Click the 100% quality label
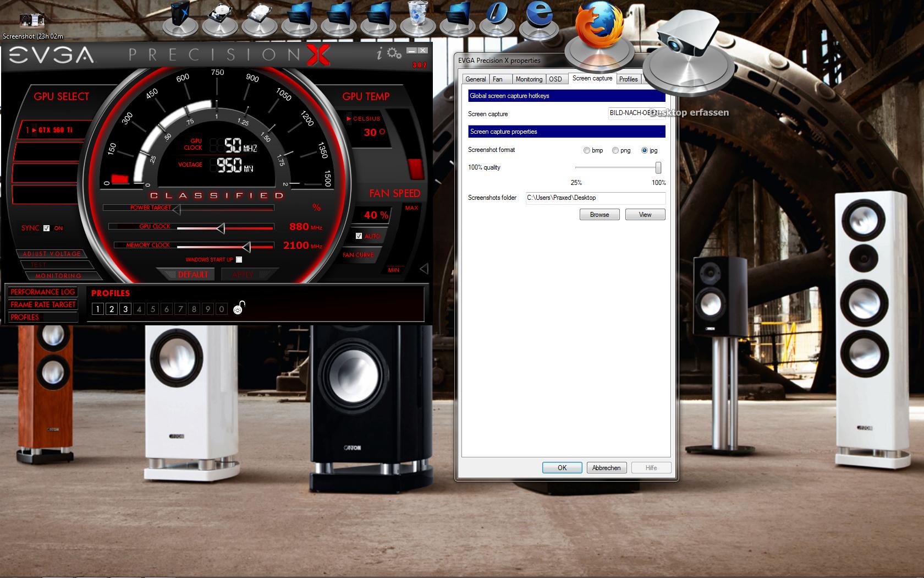Image resolution: width=924 pixels, height=578 pixels. (x=484, y=167)
